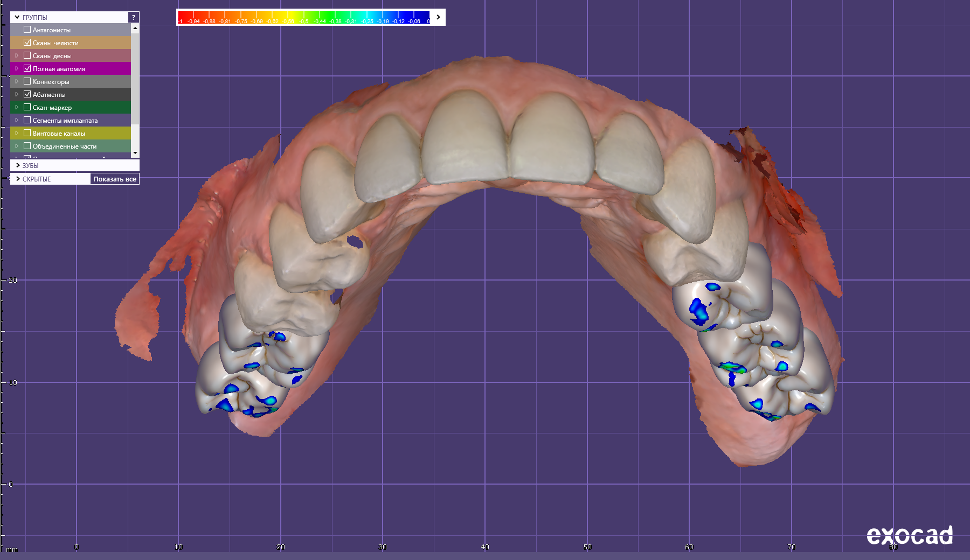
Task: Click groups list scroll up arrow
Action: (x=135, y=27)
